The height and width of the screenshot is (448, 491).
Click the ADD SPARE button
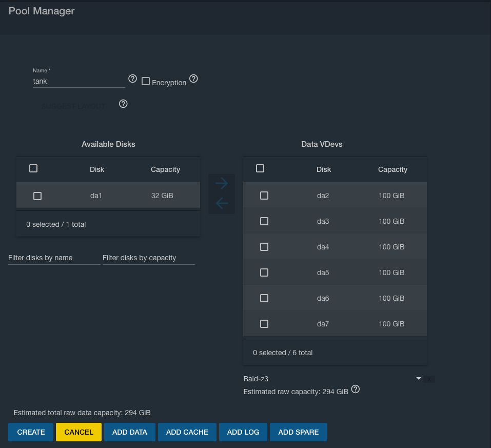click(x=298, y=432)
